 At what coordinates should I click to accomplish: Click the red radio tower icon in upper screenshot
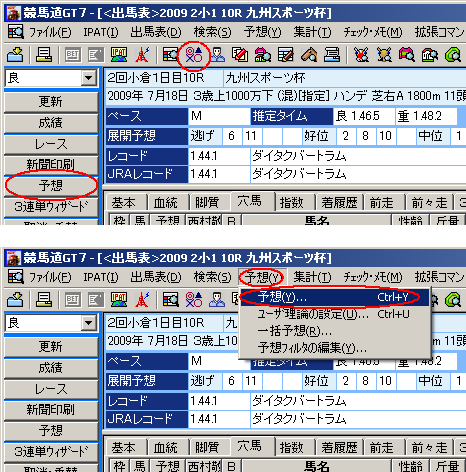coord(142,55)
